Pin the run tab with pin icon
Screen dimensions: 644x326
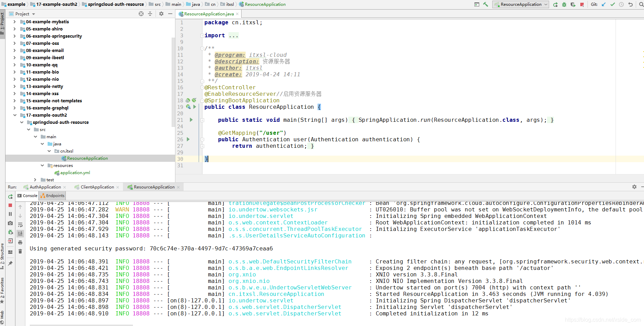click(x=10, y=263)
